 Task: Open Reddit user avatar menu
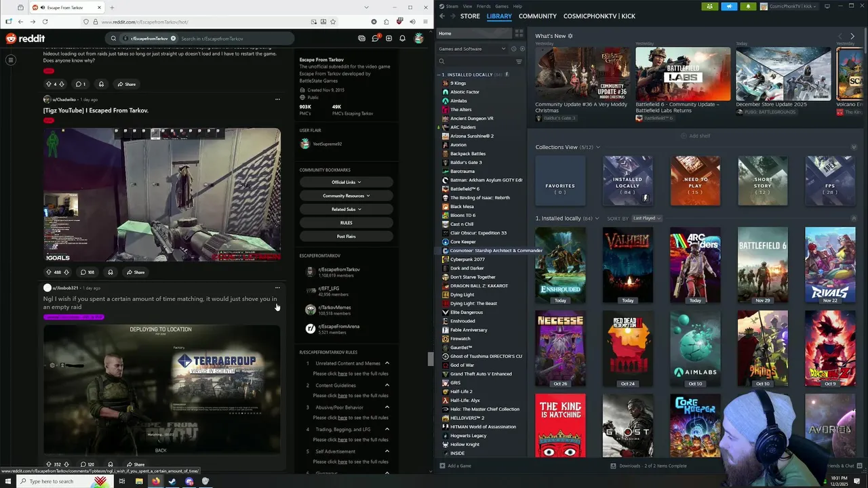419,39
